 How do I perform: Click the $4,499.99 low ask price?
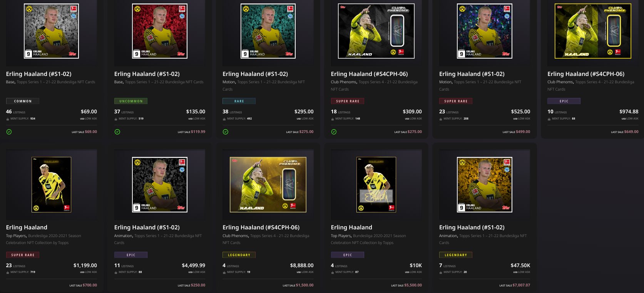tap(193, 265)
